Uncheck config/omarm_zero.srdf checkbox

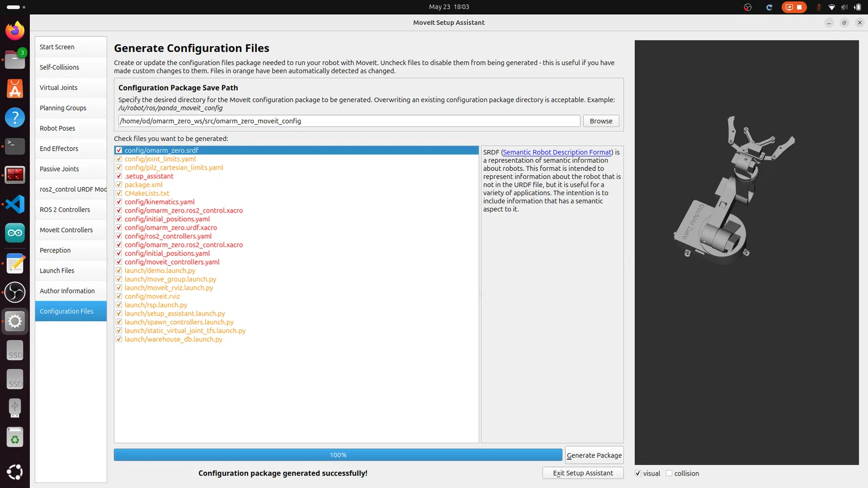(x=119, y=150)
